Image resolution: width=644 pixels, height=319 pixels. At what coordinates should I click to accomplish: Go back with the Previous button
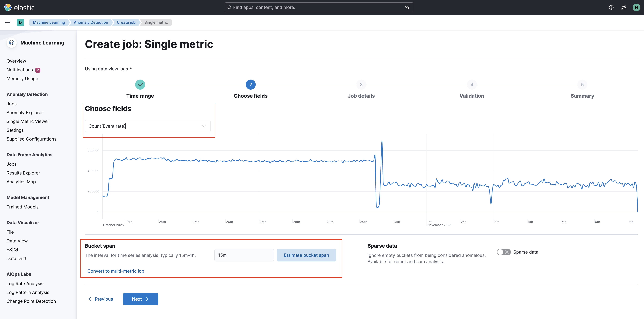pyautogui.click(x=101, y=299)
